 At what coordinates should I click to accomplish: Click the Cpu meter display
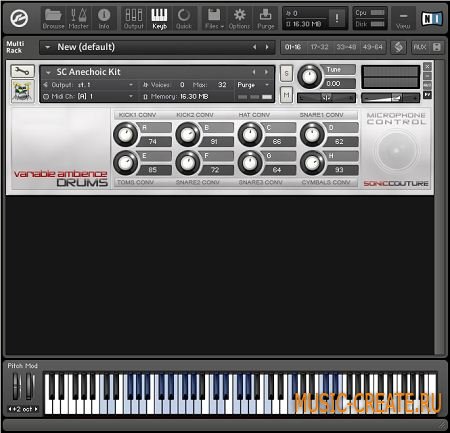[370, 13]
